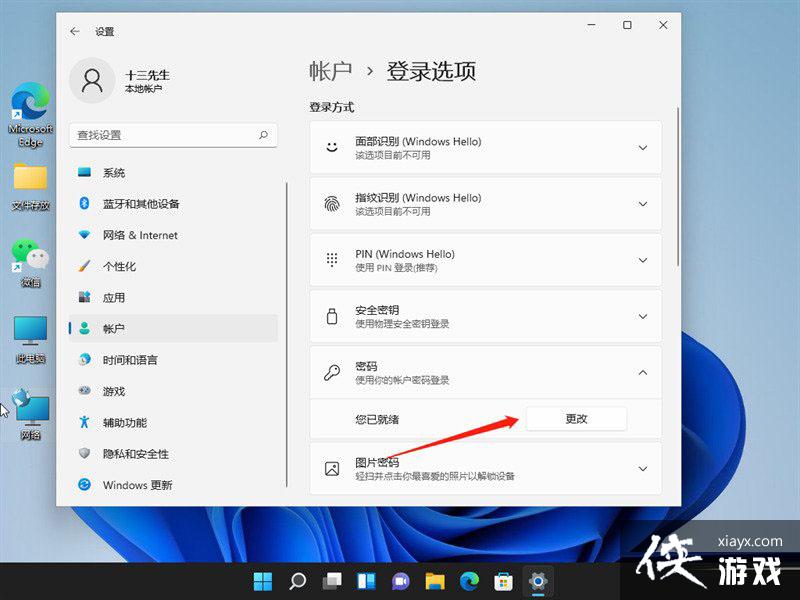Viewport: 800px width, 600px height.
Task: Click the PIN (Windows Hello) dots icon
Action: pos(331,260)
